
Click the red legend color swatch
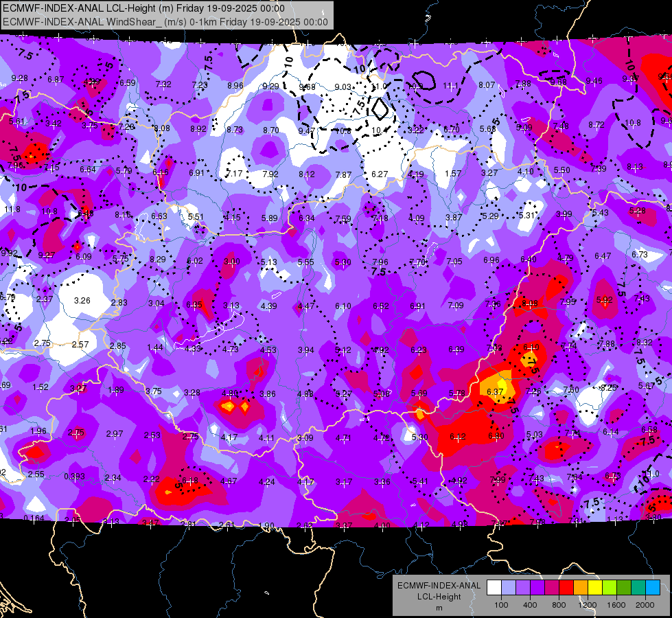[x=566, y=588]
